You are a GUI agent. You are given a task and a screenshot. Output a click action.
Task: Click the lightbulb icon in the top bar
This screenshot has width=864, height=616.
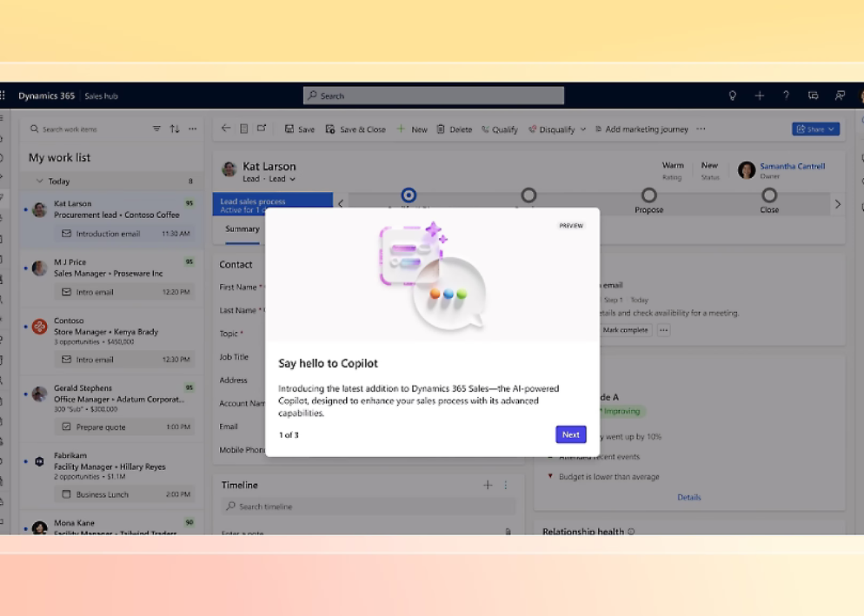732,96
